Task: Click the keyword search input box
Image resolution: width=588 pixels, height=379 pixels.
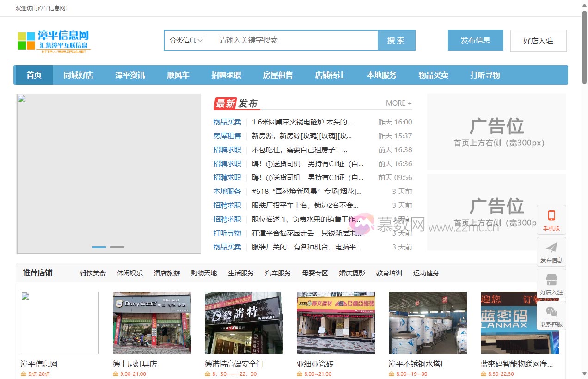Action: coord(287,40)
